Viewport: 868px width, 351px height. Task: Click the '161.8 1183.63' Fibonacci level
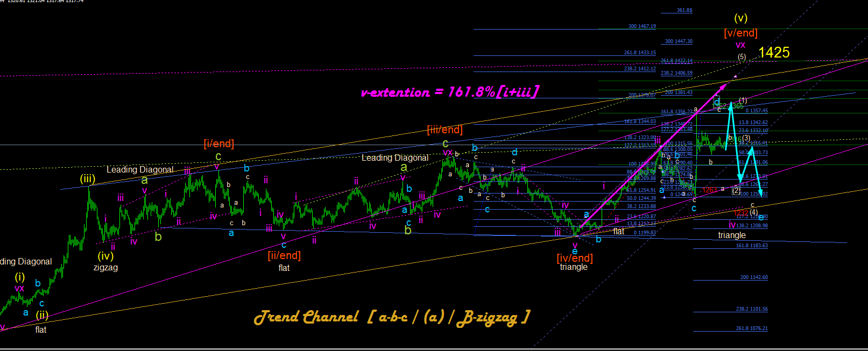[x=752, y=246]
